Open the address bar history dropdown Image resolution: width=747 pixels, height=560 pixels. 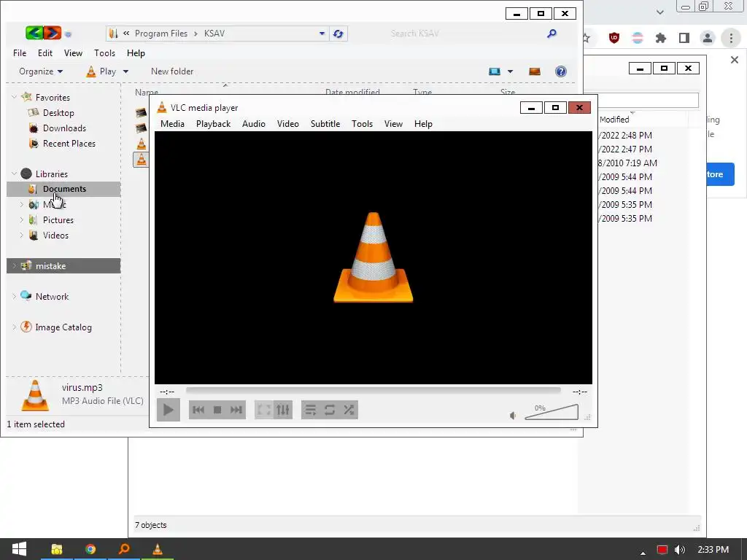click(x=322, y=34)
